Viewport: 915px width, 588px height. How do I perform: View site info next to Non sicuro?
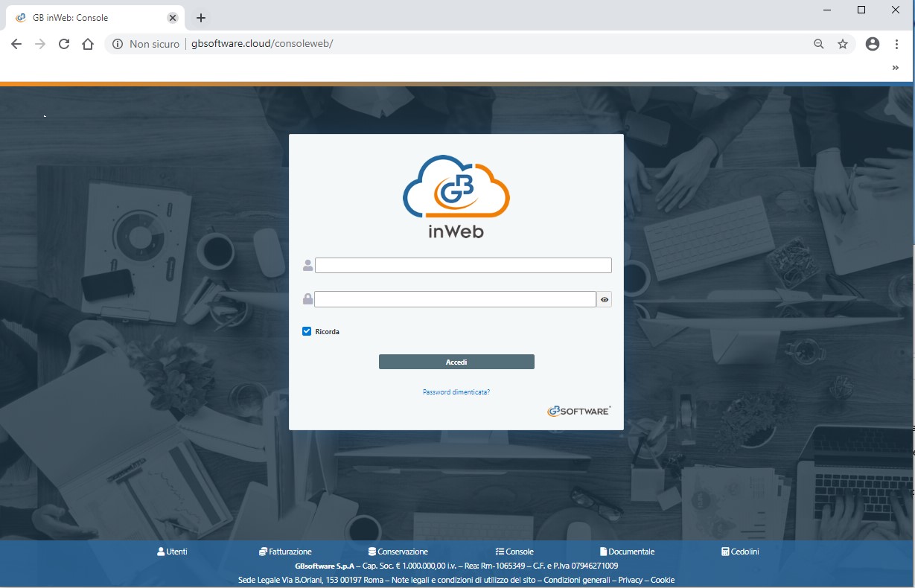click(118, 44)
